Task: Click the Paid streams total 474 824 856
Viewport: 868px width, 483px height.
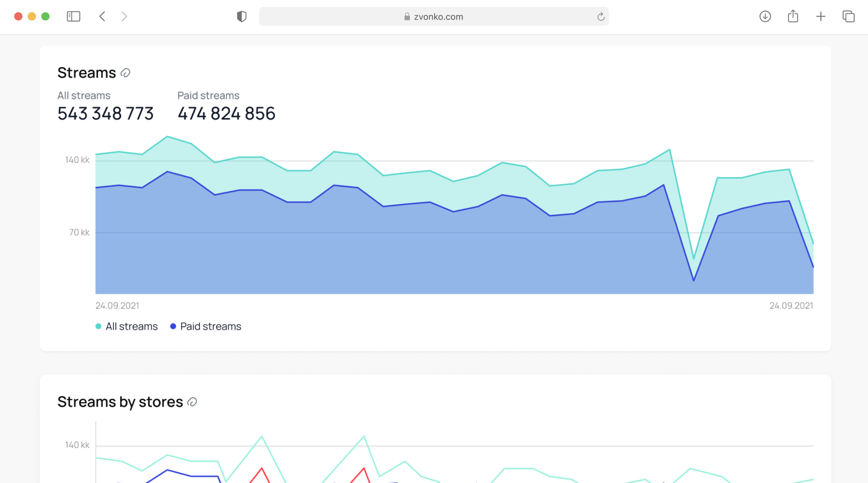Action: (x=226, y=114)
